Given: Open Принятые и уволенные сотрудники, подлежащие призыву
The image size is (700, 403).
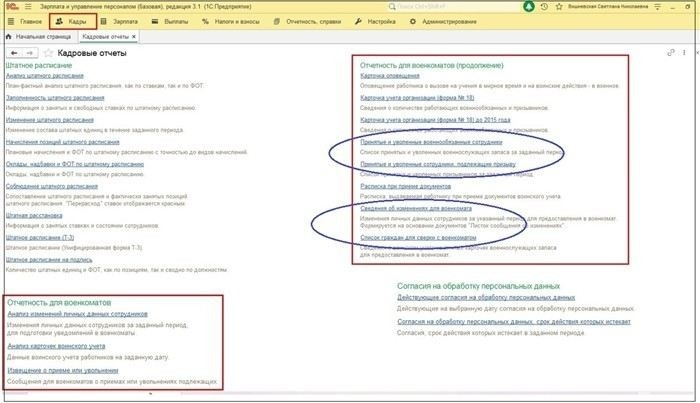Looking at the screenshot, I should click(x=438, y=164).
